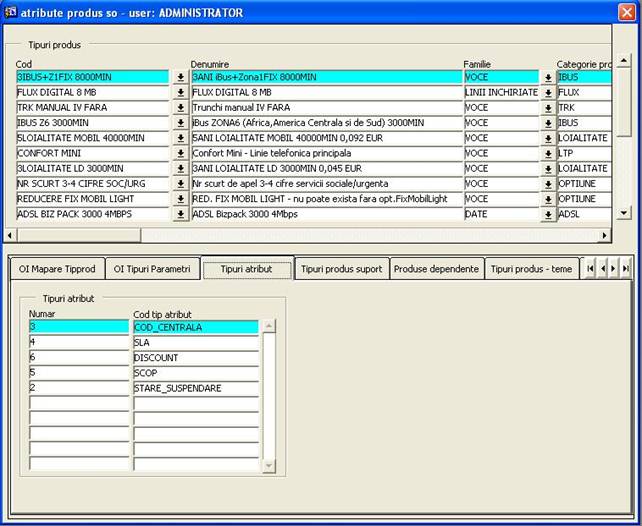This screenshot has height=526, width=642.
Task: Open Cod list for TRK MANUAL IV FARA
Action: tap(180, 108)
